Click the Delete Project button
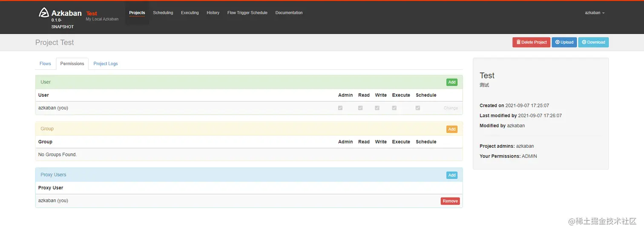The height and width of the screenshot is (233, 644). 532,42
